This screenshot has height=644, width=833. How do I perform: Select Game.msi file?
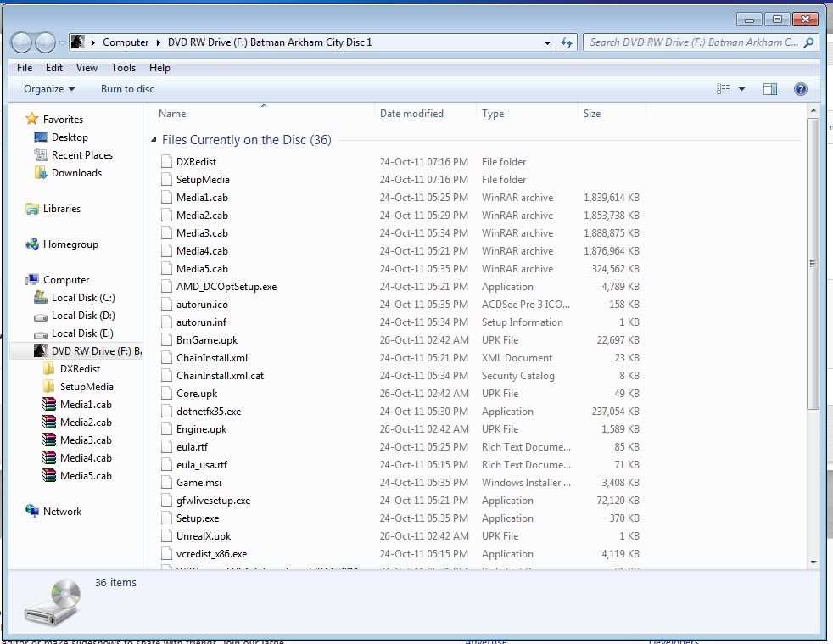pyautogui.click(x=198, y=483)
